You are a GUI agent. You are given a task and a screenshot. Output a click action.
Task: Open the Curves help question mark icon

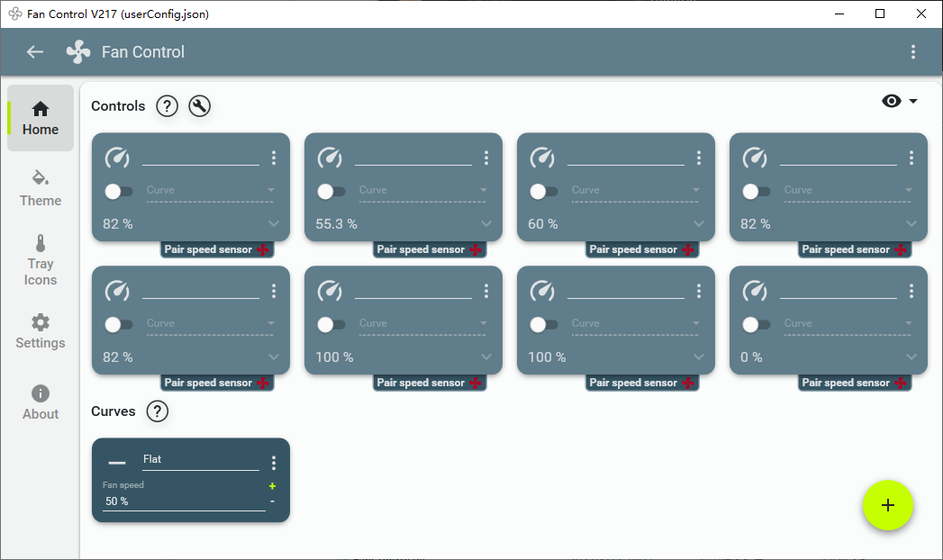pos(158,411)
